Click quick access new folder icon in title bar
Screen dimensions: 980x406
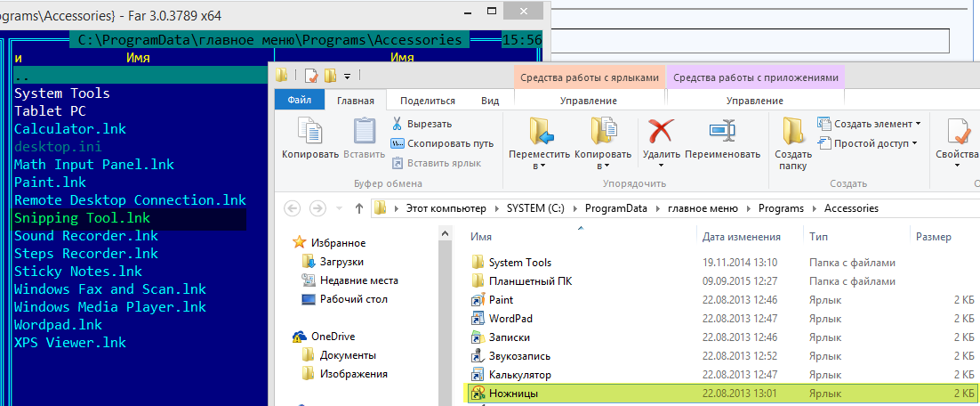pyautogui.click(x=331, y=77)
